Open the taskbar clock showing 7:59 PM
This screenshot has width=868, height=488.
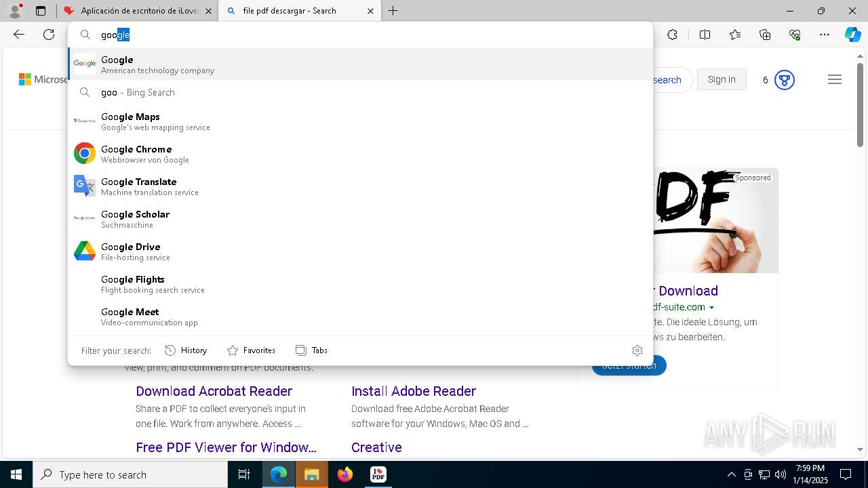(x=810, y=474)
